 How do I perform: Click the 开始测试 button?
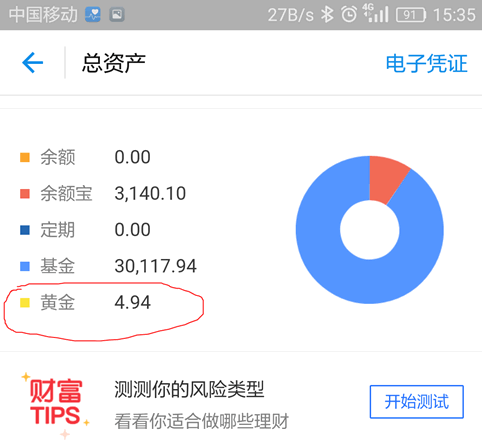tap(417, 402)
